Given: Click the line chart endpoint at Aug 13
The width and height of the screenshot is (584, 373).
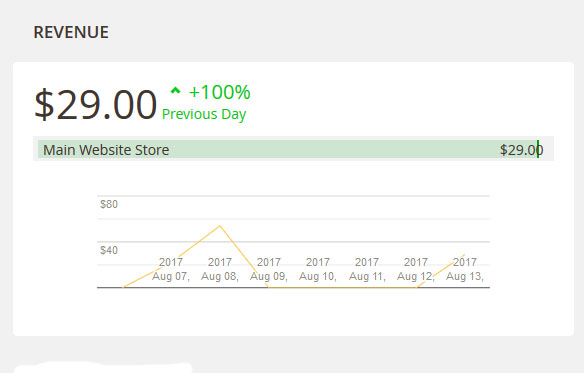Looking at the screenshot, I should coord(464,255).
